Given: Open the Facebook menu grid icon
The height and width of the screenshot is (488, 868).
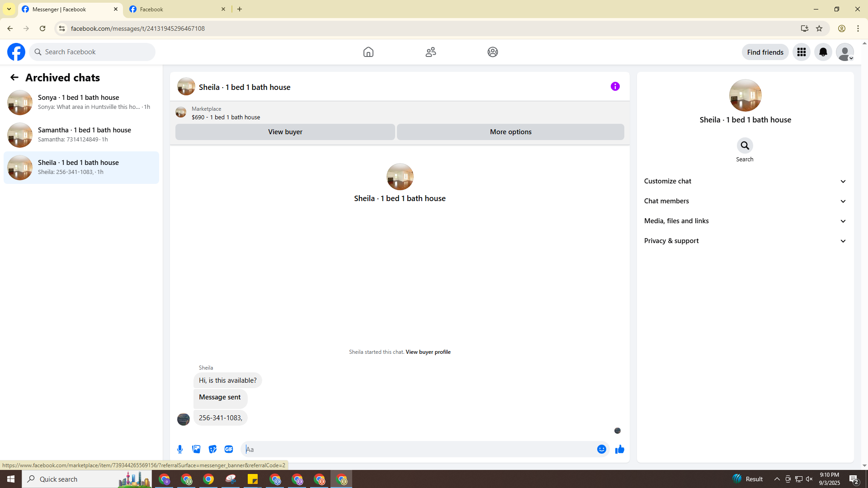Looking at the screenshot, I should pos(802,52).
